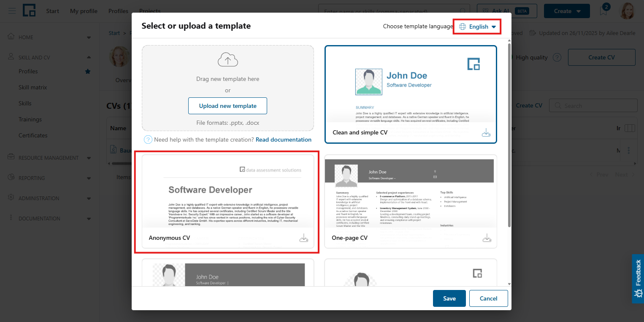
Task: Open Trainings in sidebar
Action: point(30,119)
